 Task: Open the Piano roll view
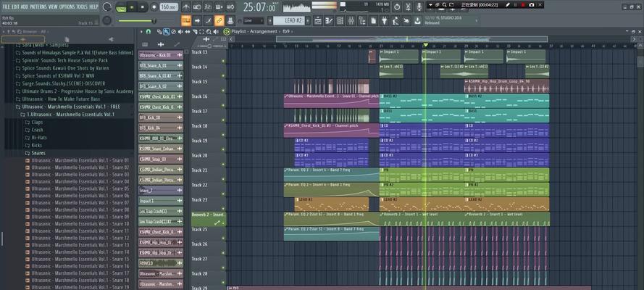click(x=329, y=20)
